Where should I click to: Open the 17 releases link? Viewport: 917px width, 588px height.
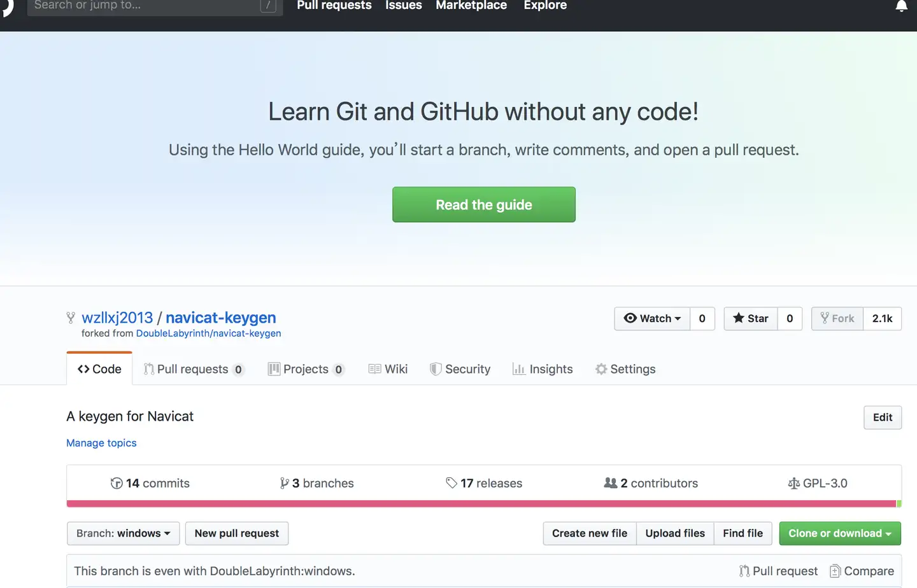tap(484, 483)
